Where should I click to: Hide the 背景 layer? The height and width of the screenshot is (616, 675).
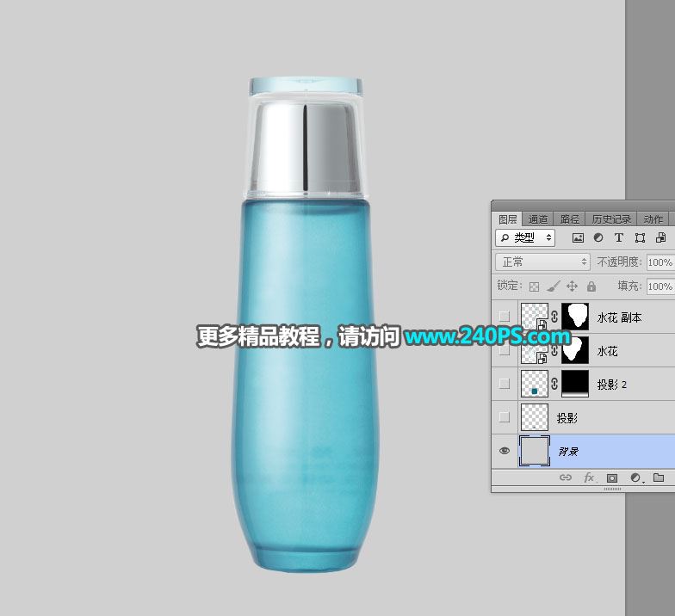[x=505, y=451]
